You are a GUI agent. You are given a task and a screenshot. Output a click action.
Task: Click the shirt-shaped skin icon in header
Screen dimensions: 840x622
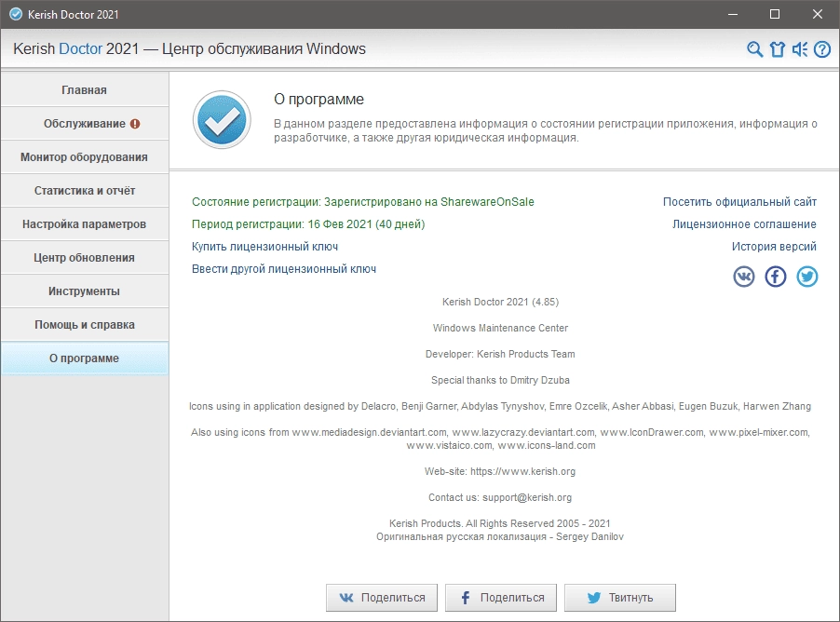(x=778, y=49)
